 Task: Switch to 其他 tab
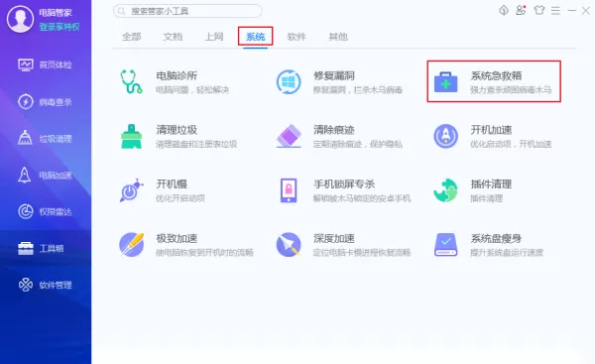pos(338,37)
